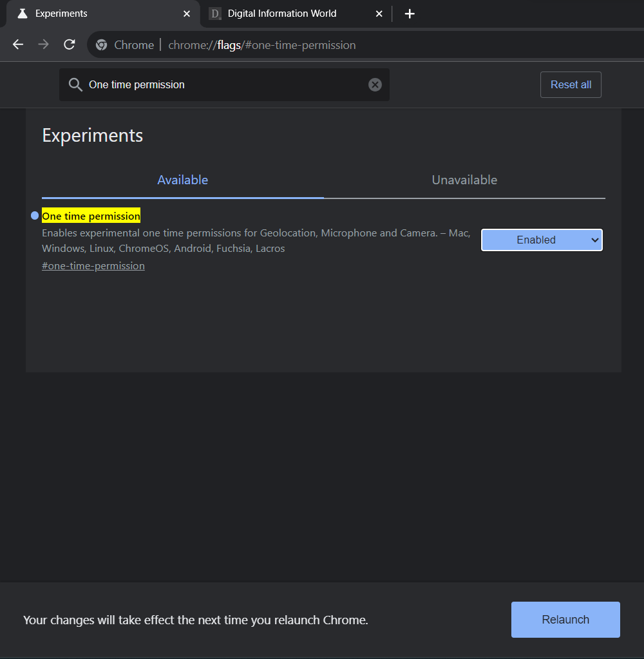Close the Digital Information World tab
644x659 pixels.
379,14
